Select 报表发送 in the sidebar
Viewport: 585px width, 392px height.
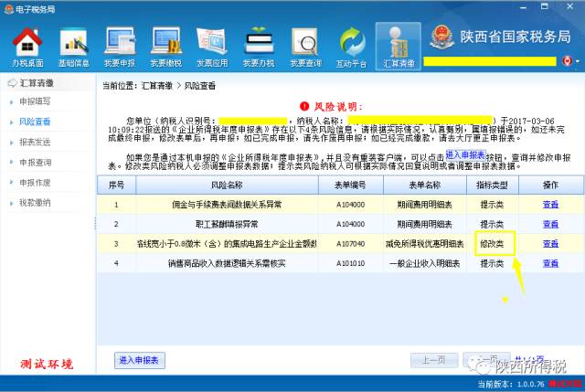[35, 143]
